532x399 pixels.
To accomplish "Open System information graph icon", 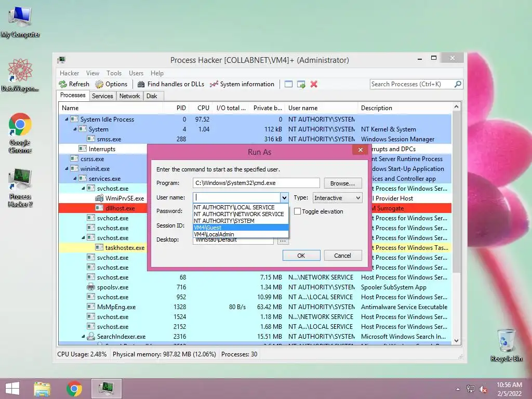I will click(214, 84).
